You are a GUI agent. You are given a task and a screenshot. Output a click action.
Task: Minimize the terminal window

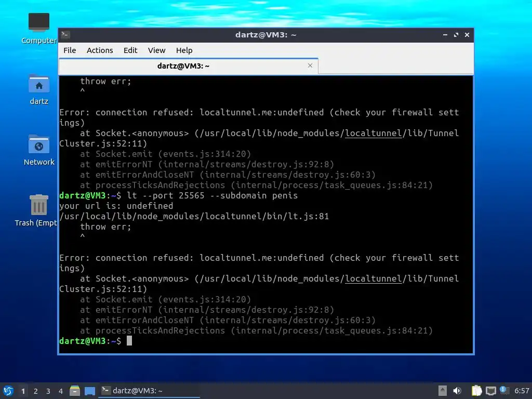click(445, 35)
